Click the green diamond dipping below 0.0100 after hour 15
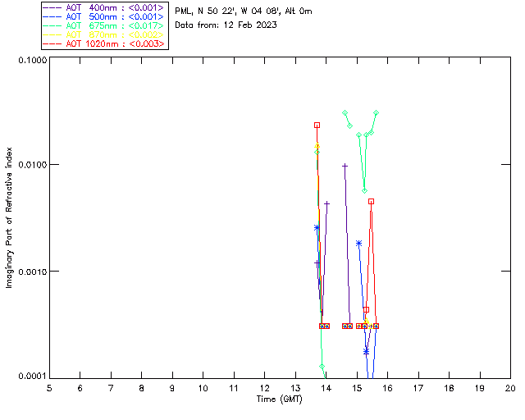This screenshot has height=420, width=525. 365,191
